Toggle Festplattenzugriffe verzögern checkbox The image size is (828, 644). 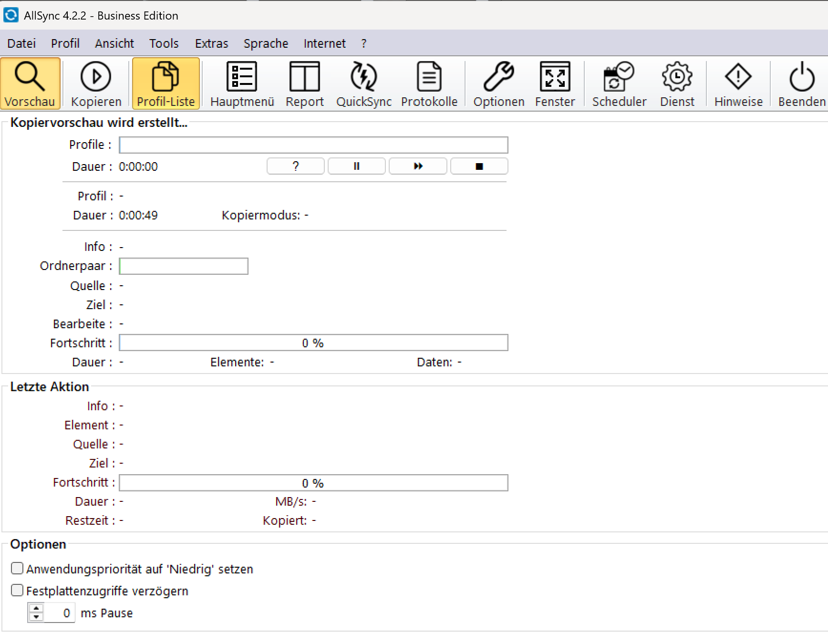(x=17, y=591)
